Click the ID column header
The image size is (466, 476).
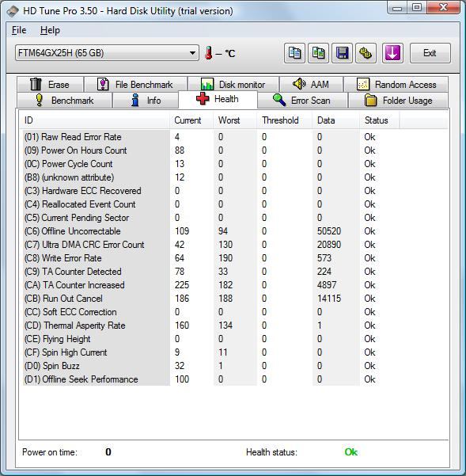coord(94,120)
